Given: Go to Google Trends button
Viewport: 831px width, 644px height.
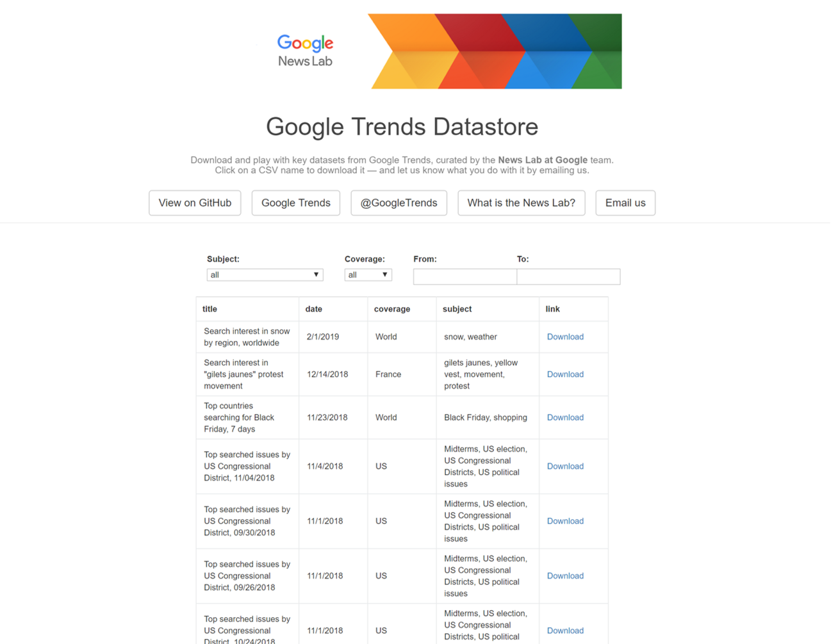Looking at the screenshot, I should click(x=296, y=203).
